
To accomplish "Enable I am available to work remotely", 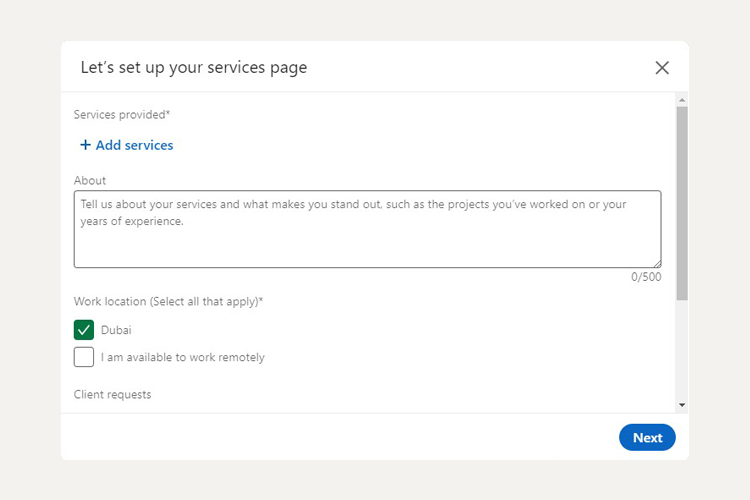I will [84, 357].
